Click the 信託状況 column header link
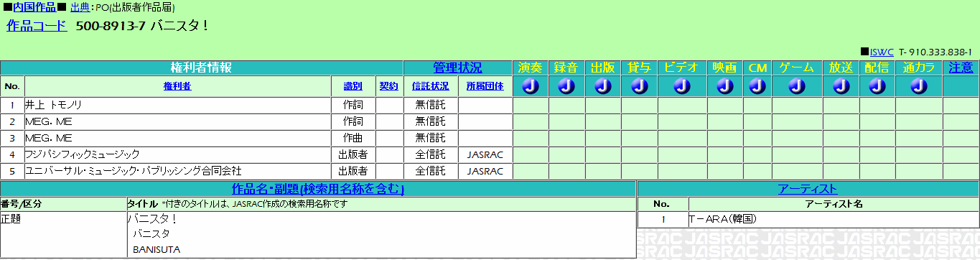Viewport: 980px width, 260px height. (x=431, y=86)
